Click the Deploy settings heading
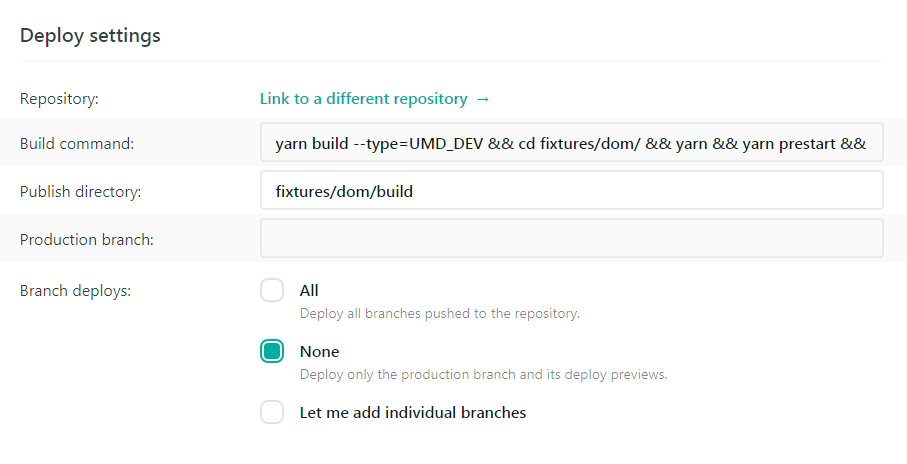 click(x=90, y=35)
